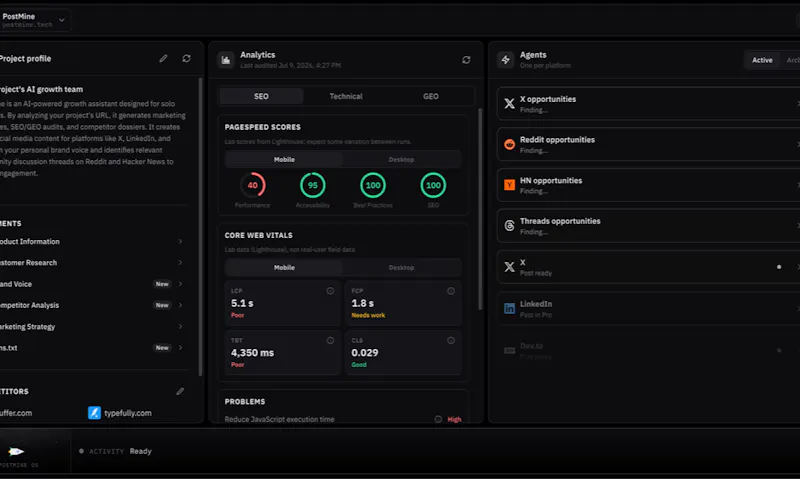Expand the Customer Research row
Viewport: 800px width, 479px height.
click(92, 263)
